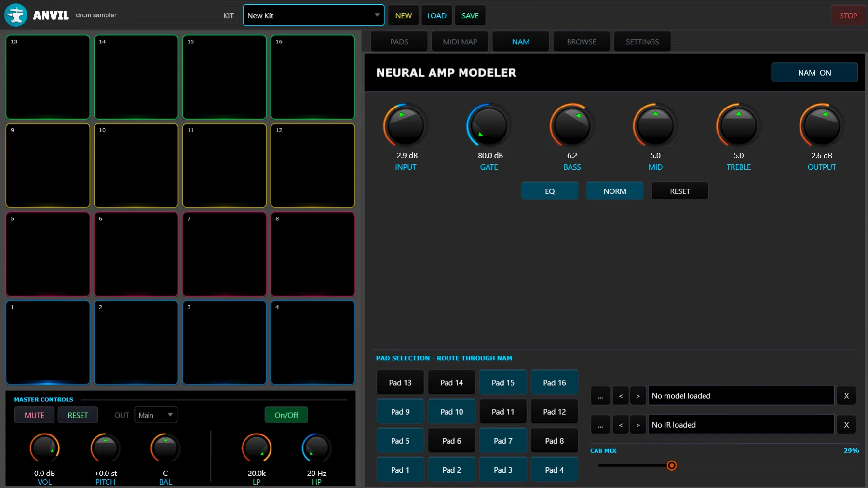Trigger drum pad 11
868x488 pixels.
tap(224, 166)
